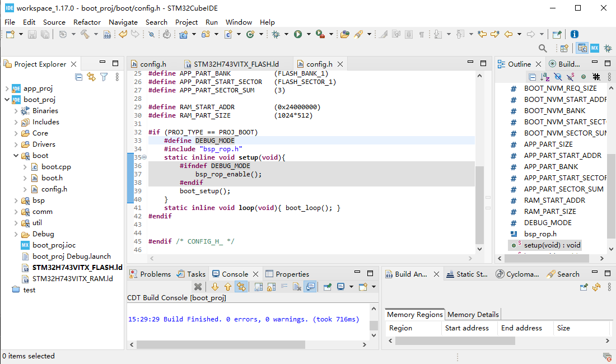The image size is (616, 364).
Task: Click the Build Analyzer refresh icon
Action: 596,287
